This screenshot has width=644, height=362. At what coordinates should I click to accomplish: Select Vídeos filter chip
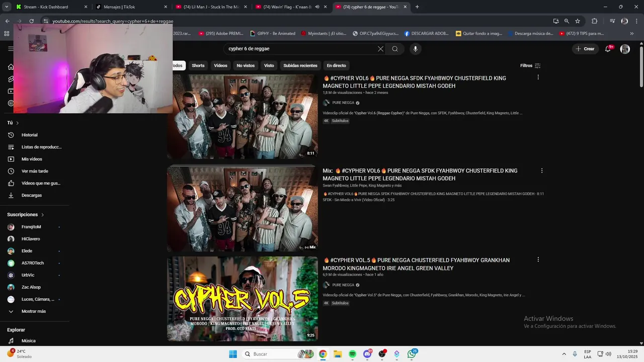(220, 65)
